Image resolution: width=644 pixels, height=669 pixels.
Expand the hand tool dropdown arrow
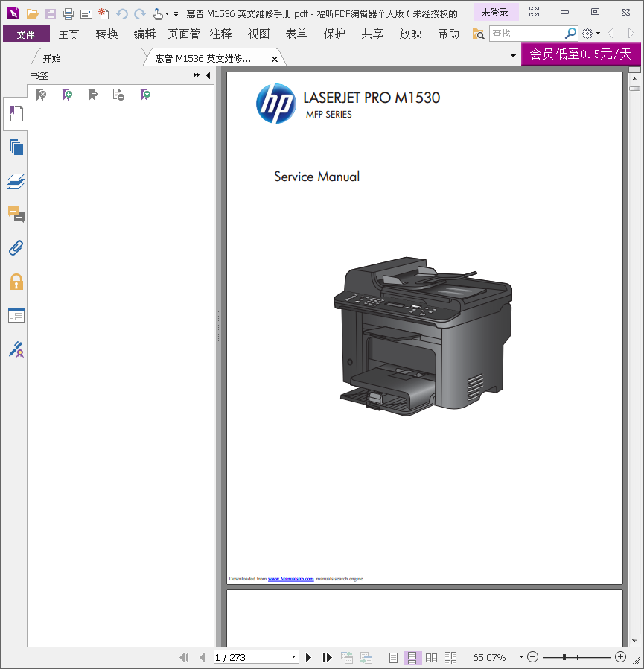[x=167, y=14]
